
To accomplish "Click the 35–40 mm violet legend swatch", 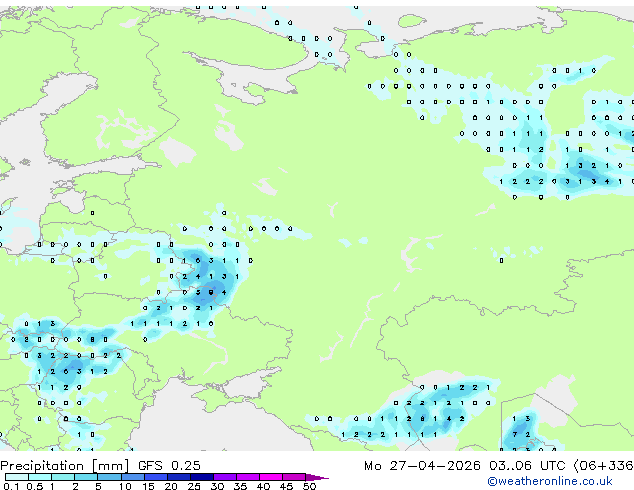I will click(x=248, y=477).
